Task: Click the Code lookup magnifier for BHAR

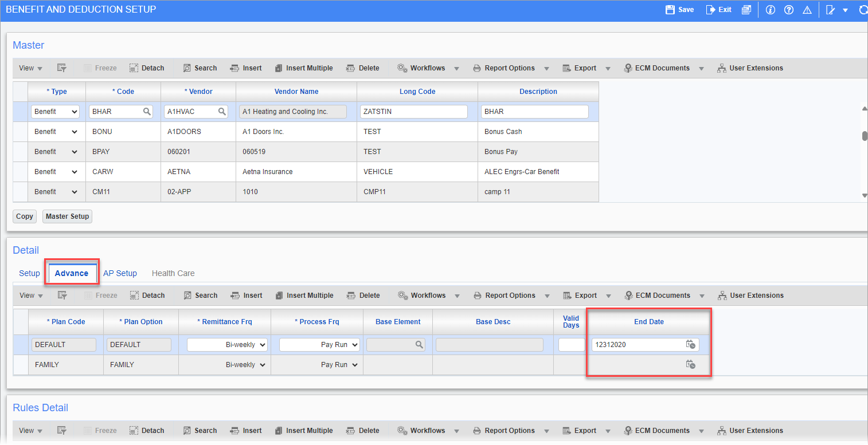Action: pos(147,112)
